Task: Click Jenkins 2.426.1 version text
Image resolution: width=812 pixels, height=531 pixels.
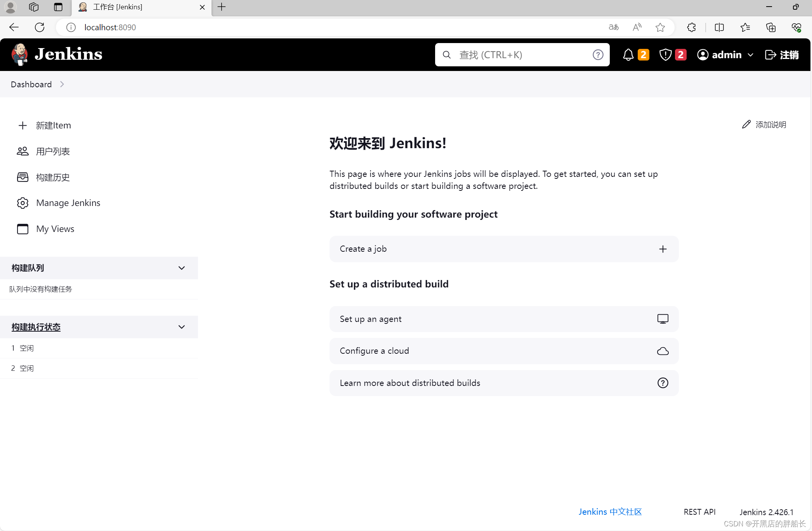Action: 766,512
